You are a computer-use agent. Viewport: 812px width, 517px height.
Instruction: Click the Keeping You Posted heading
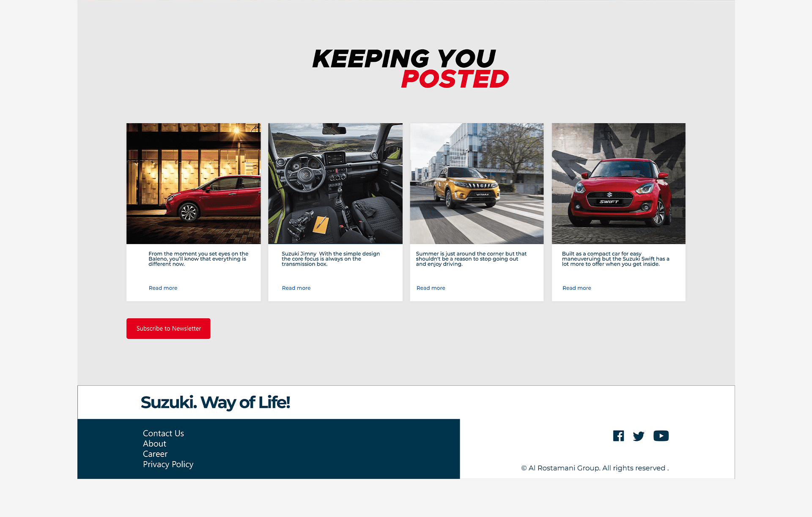(x=410, y=69)
